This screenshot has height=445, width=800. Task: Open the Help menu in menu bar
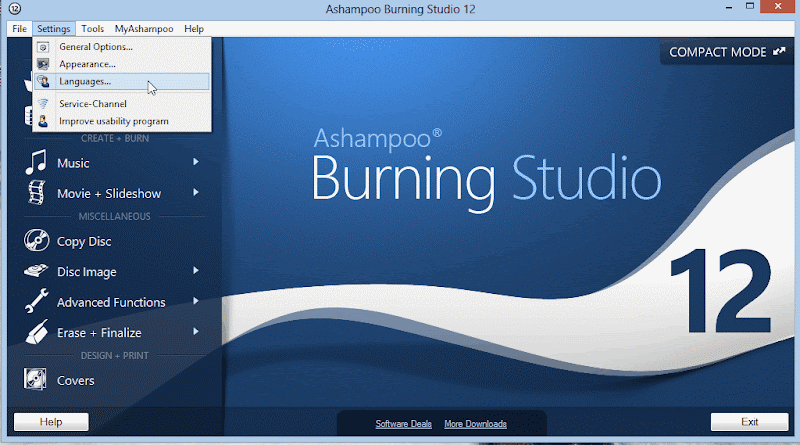click(x=194, y=29)
